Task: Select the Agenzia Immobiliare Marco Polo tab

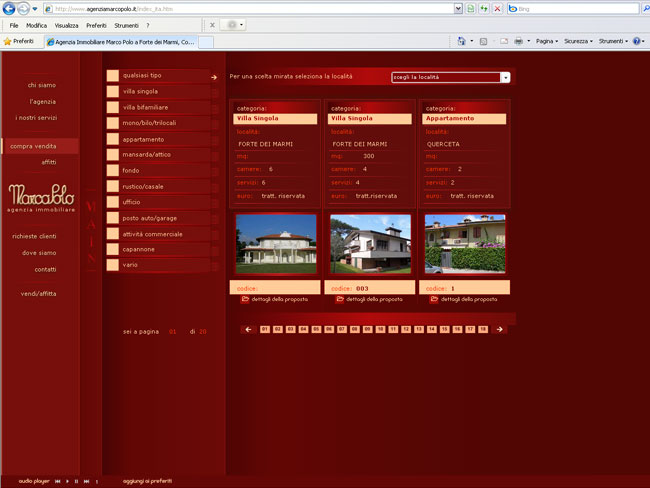Action: [x=121, y=42]
